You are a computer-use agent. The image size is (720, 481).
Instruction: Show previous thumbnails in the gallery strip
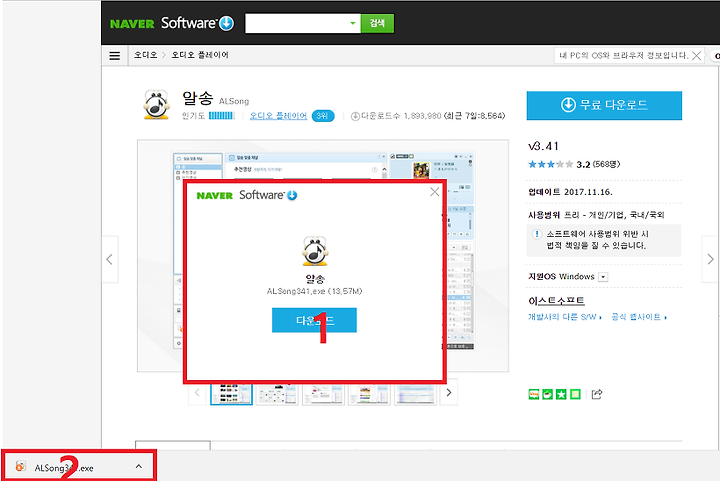coord(197,392)
